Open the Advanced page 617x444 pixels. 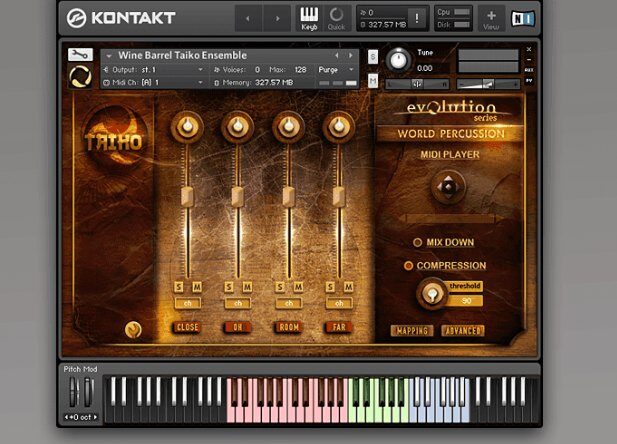(462, 331)
